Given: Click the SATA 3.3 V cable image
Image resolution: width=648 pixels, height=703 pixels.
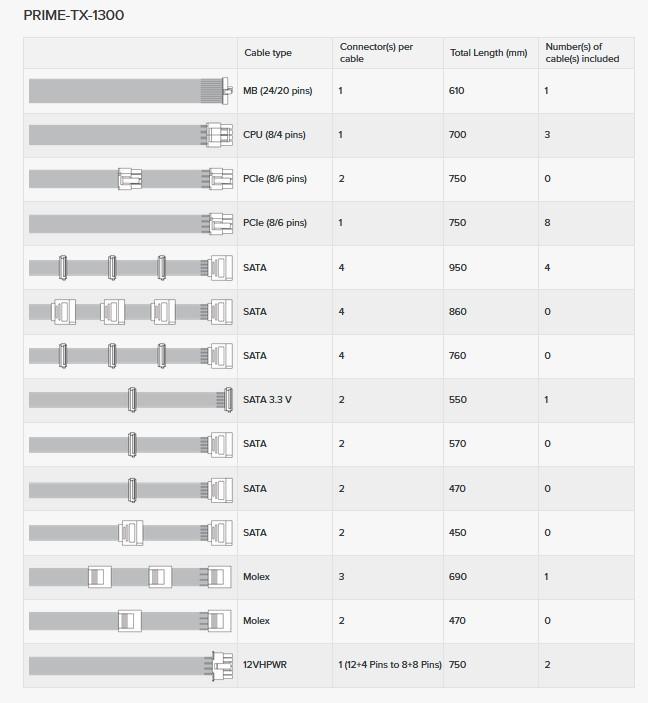Looking at the screenshot, I should point(130,400).
